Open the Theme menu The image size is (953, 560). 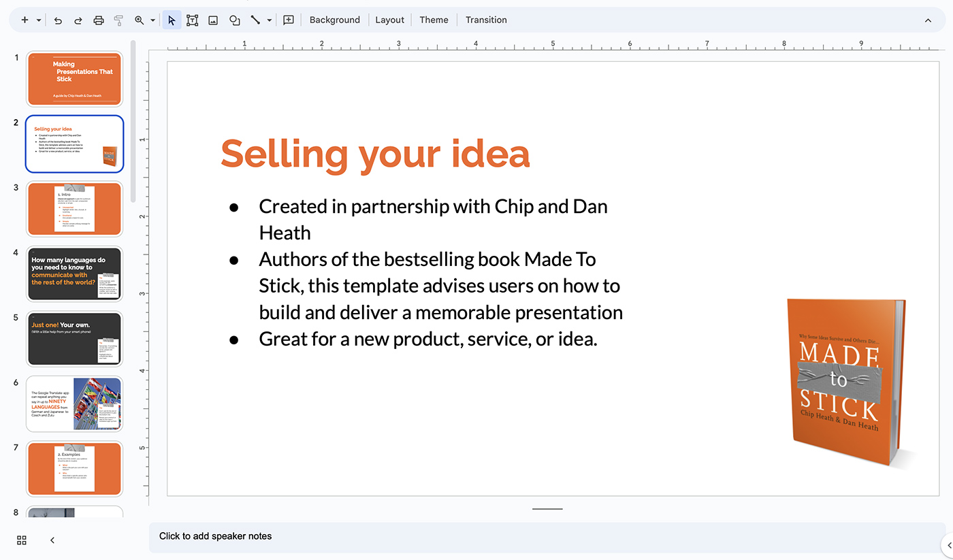point(434,20)
